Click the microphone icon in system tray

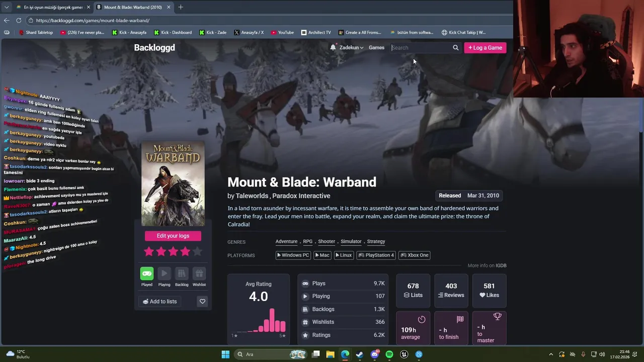click(583, 354)
